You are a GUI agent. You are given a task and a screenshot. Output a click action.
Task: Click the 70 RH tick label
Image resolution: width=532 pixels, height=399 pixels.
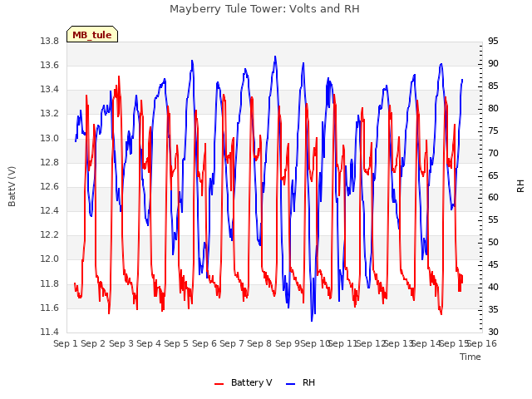(x=493, y=153)
